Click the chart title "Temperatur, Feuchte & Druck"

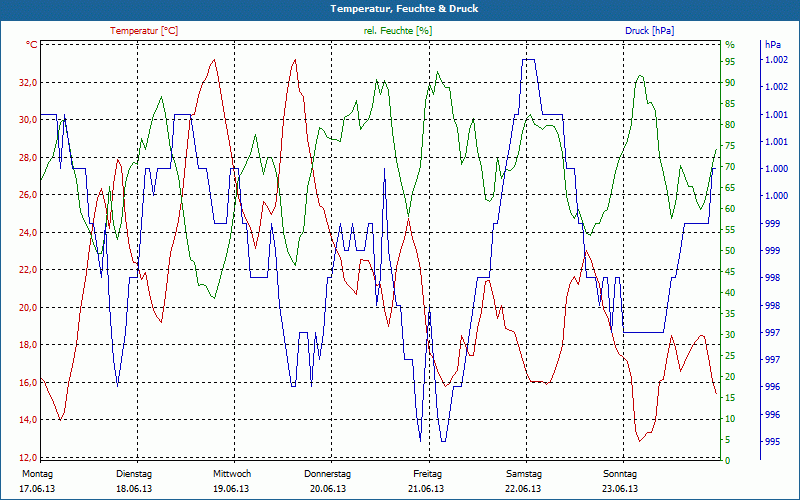coord(404,9)
